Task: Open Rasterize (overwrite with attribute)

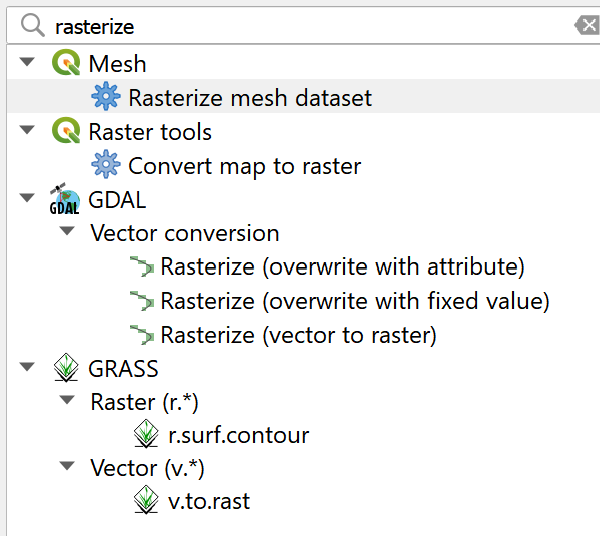Action: coord(342,267)
